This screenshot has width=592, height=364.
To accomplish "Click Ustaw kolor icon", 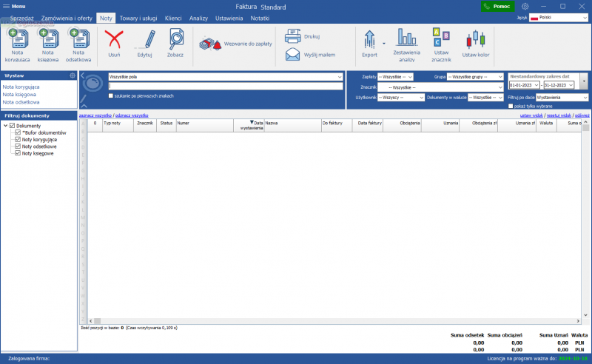I will 475,39.
